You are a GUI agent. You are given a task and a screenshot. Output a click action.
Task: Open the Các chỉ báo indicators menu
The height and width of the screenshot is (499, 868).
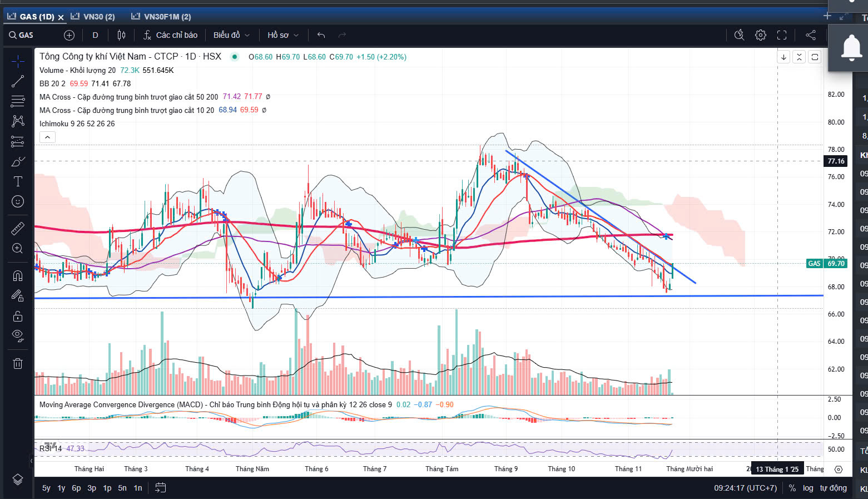click(170, 35)
